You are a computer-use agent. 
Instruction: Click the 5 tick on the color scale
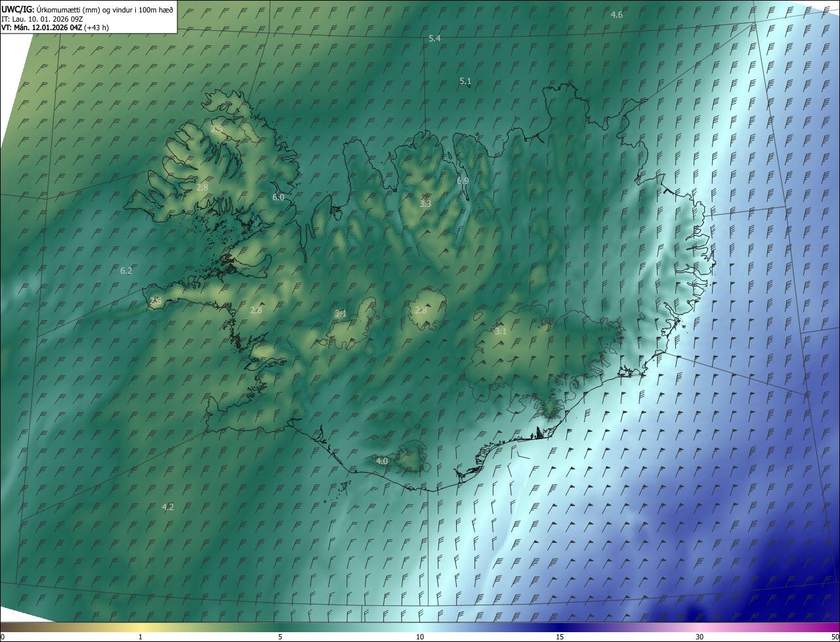[280, 637]
